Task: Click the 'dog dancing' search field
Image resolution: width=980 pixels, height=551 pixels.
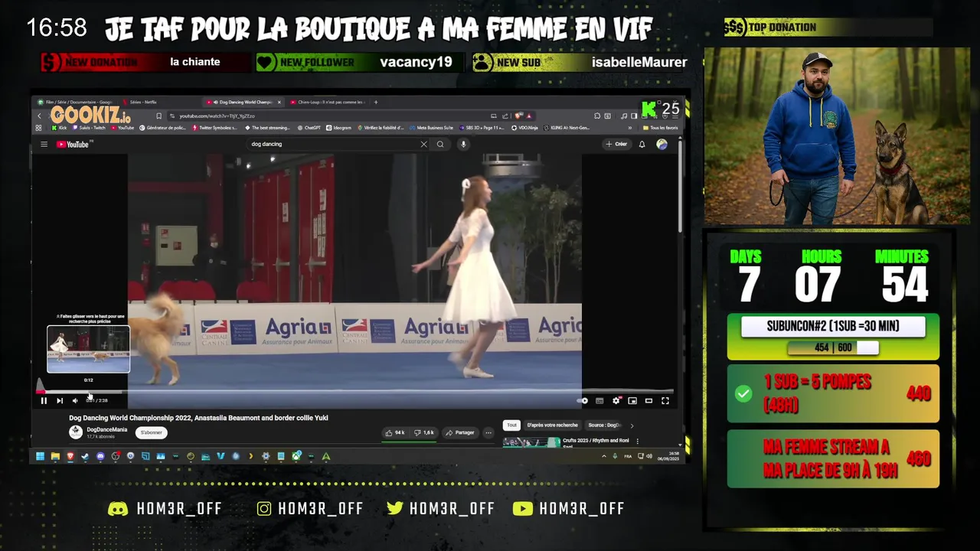Action: pyautogui.click(x=333, y=144)
